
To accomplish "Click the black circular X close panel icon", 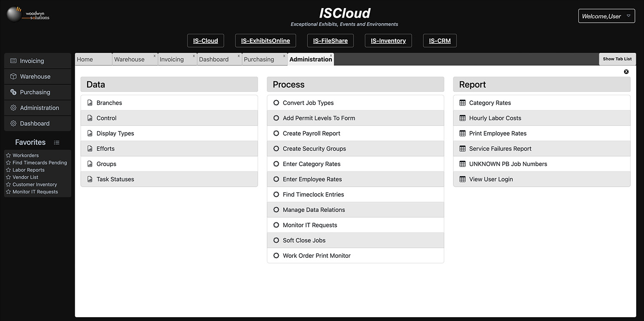I will (626, 72).
